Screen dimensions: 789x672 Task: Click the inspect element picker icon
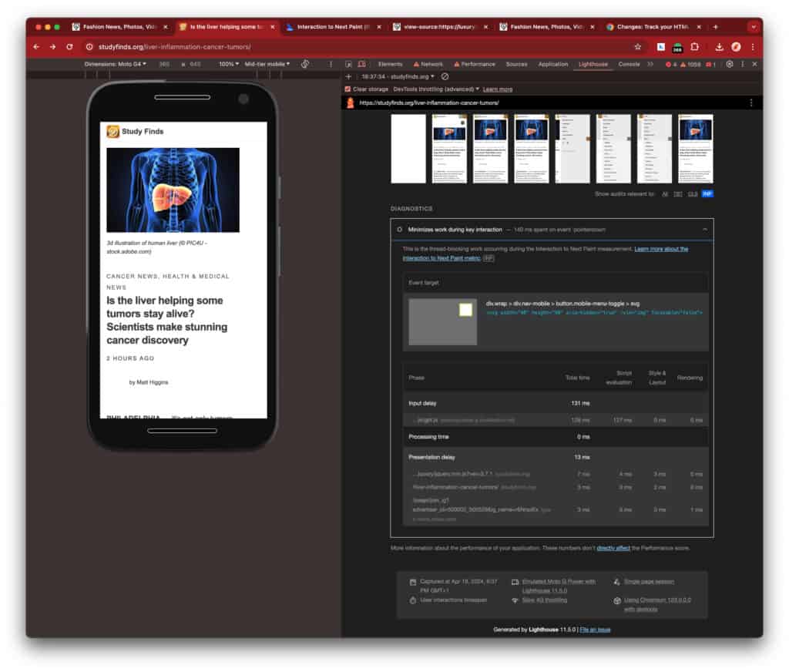click(x=349, y=64)
